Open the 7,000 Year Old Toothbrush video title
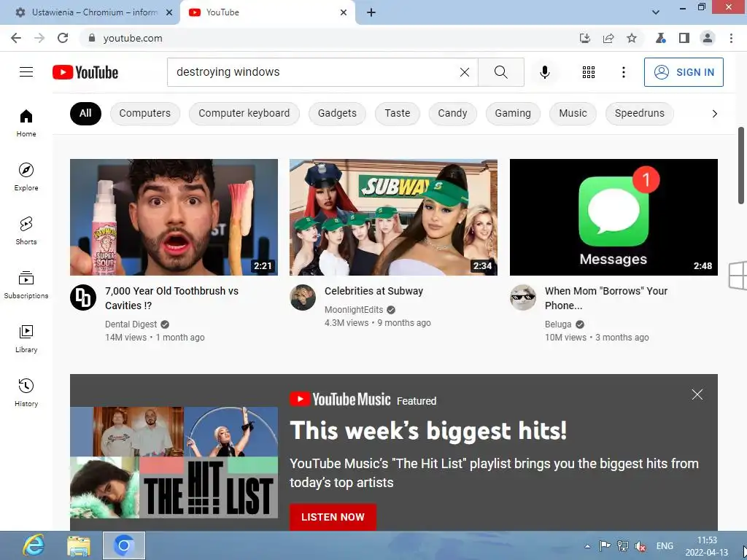This screenshot has width=747, height=560. click(171, 298)
